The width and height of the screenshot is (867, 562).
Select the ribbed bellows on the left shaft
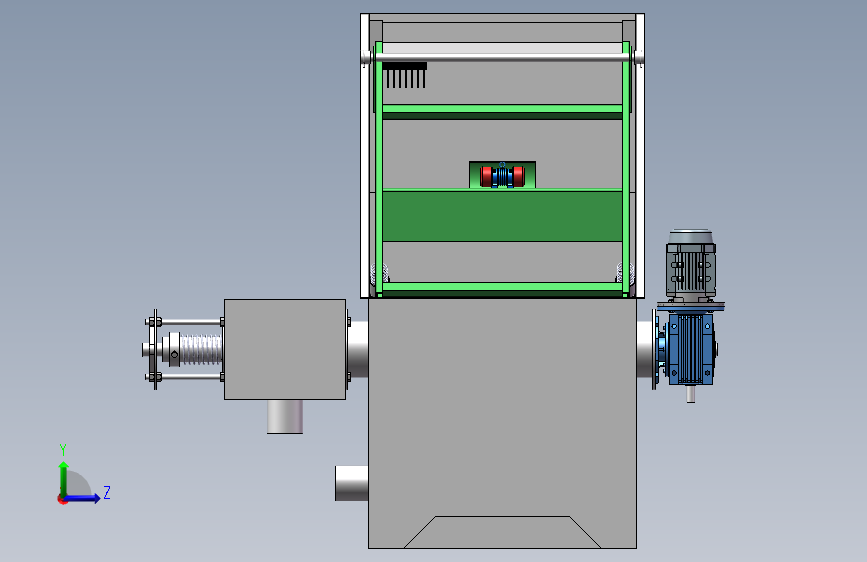click(x=200, y=350)
